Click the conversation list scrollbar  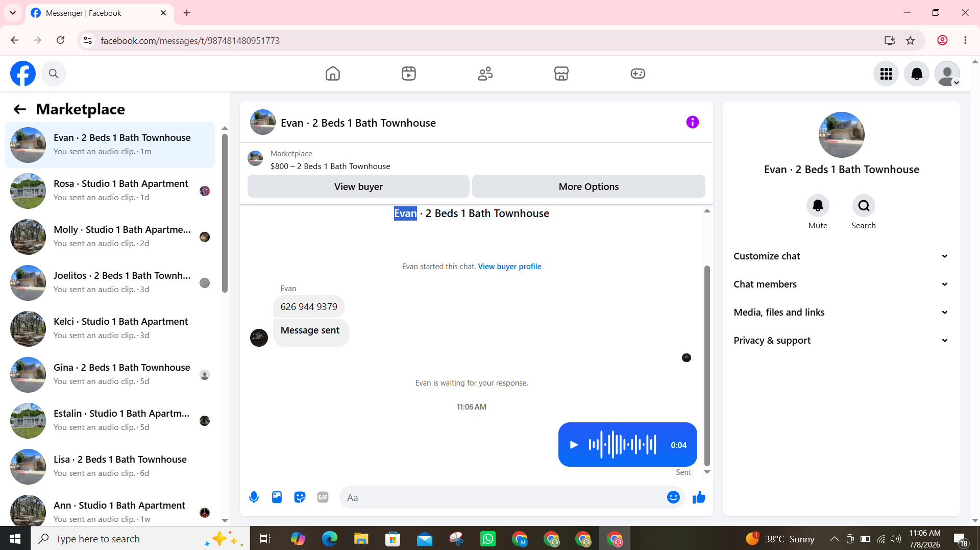pyautogui.click(x=225, y=213)
